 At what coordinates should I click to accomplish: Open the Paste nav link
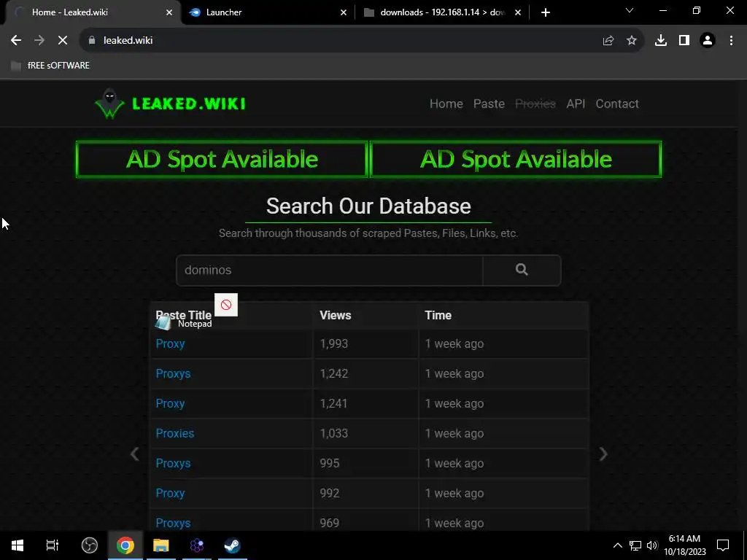point(489,104)
